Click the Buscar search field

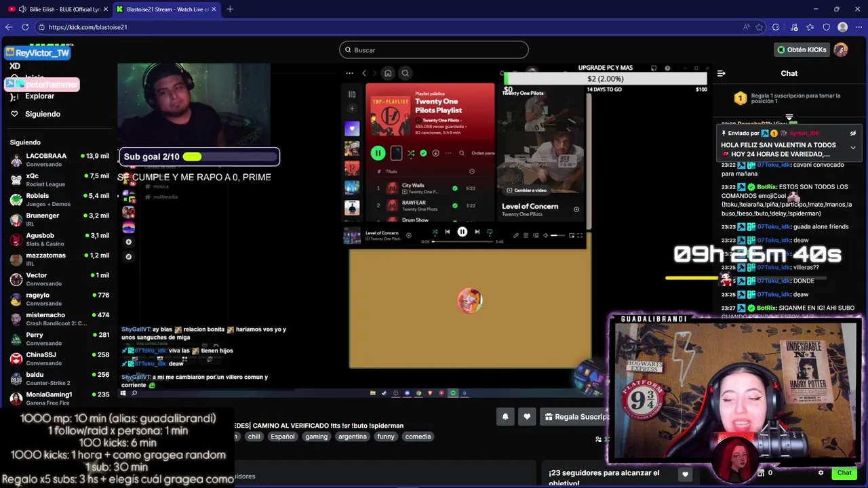[x=434, y=49]
